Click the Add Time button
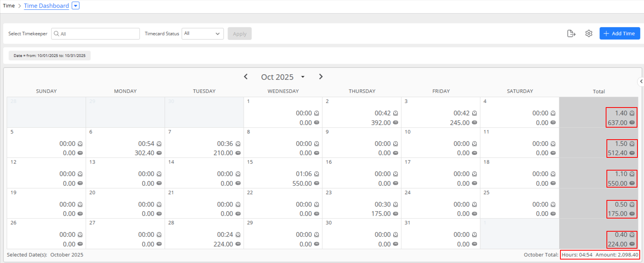This screenshot has width=644, height=263. 619,34
